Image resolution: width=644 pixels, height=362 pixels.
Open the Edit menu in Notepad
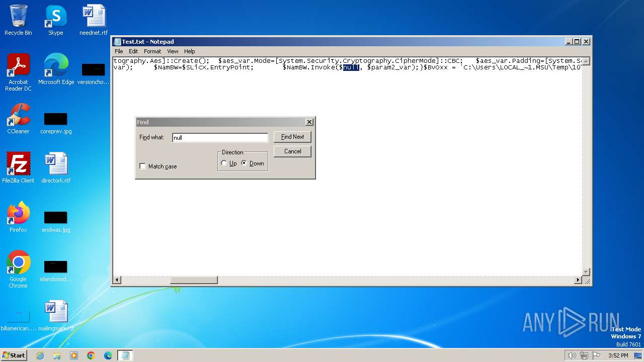point(133,51)
